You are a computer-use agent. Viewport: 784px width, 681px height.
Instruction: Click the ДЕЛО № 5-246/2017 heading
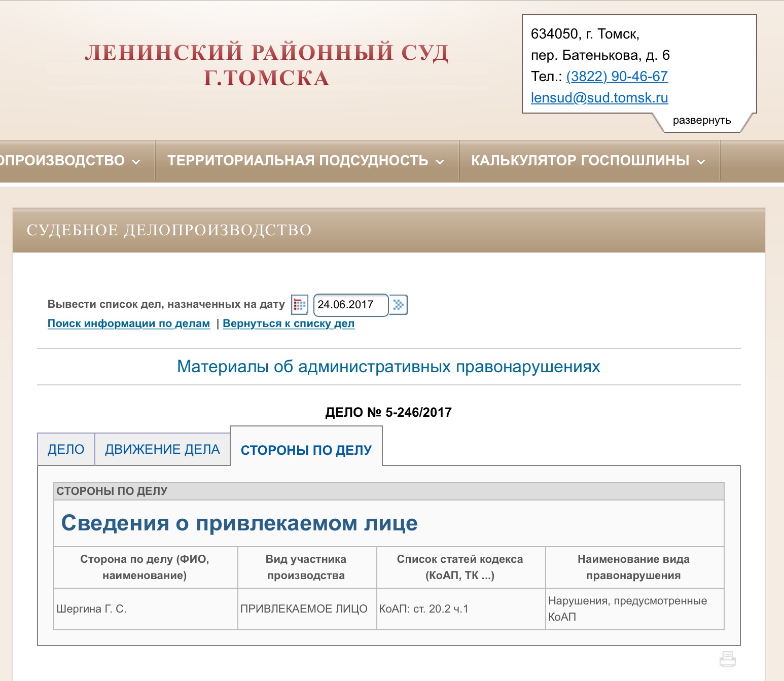[388, 412]
